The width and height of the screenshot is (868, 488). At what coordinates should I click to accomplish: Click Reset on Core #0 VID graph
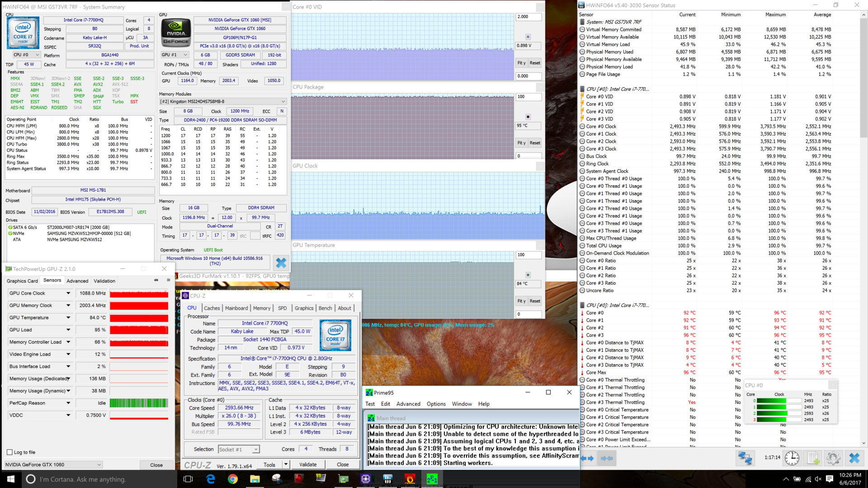point(535,63)
